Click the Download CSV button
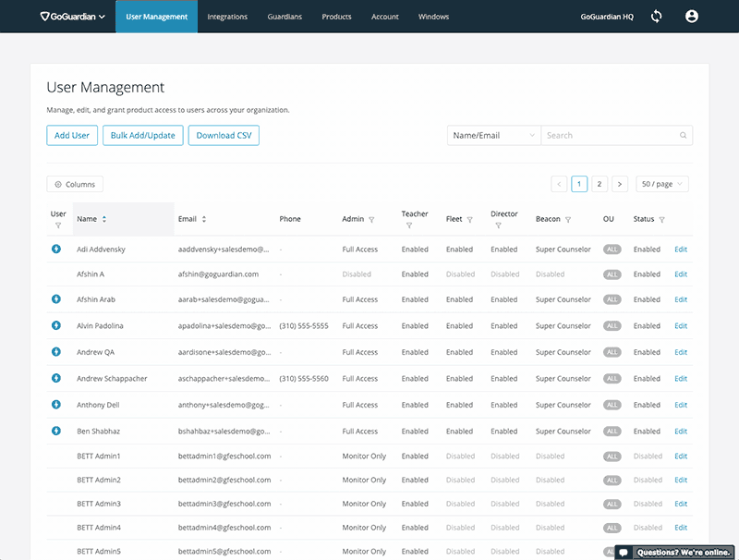Screen dimensions: 739x560 (224, 135)
